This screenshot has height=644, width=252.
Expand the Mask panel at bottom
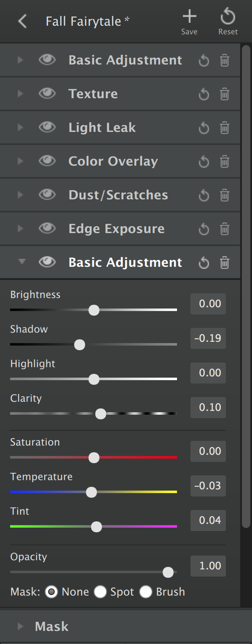tap(120, 626)
